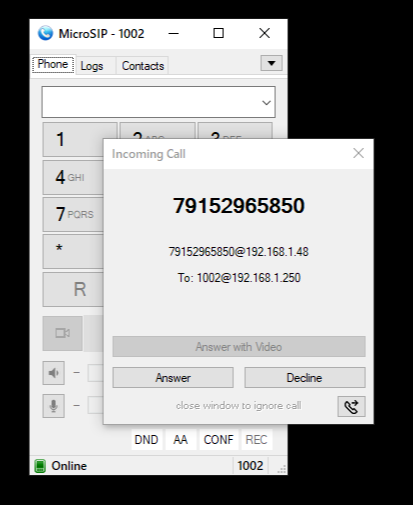
Task: Mute the microphone icon
Action: [53, 406]
